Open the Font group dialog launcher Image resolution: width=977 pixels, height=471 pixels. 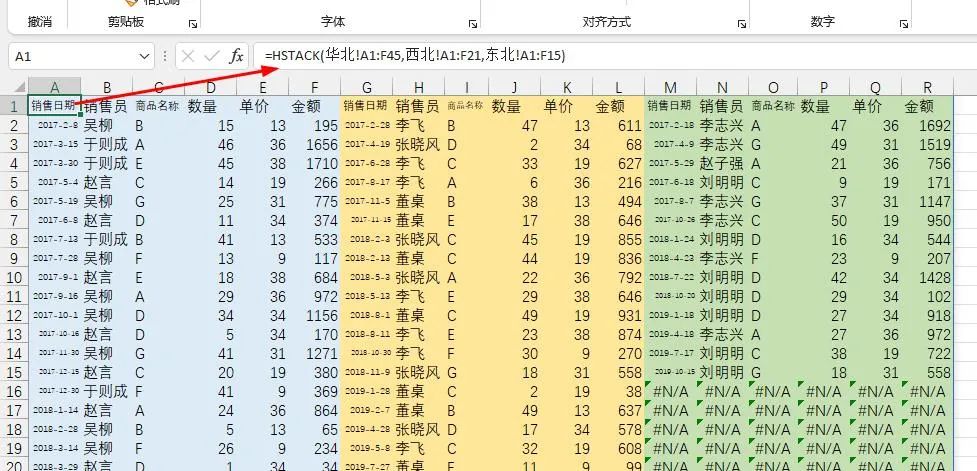pos(472,24)
